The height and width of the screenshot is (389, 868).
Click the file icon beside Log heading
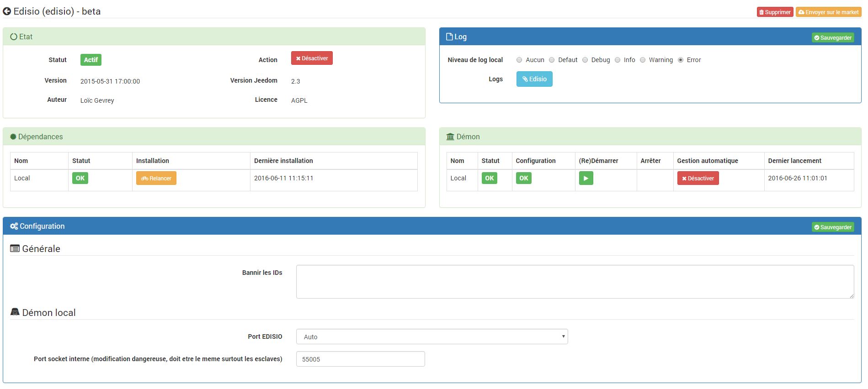[x=449, y=37]
